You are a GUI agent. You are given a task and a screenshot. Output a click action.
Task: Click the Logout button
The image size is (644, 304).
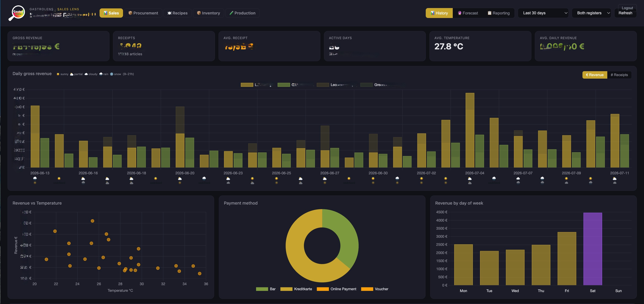[627, 8]
